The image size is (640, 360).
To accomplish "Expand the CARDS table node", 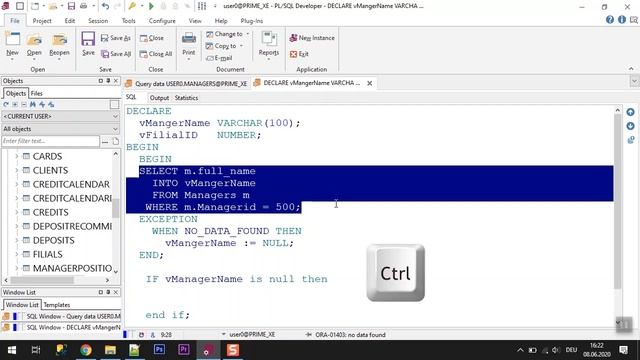I will pyautogui.click(x=17, y=156).
